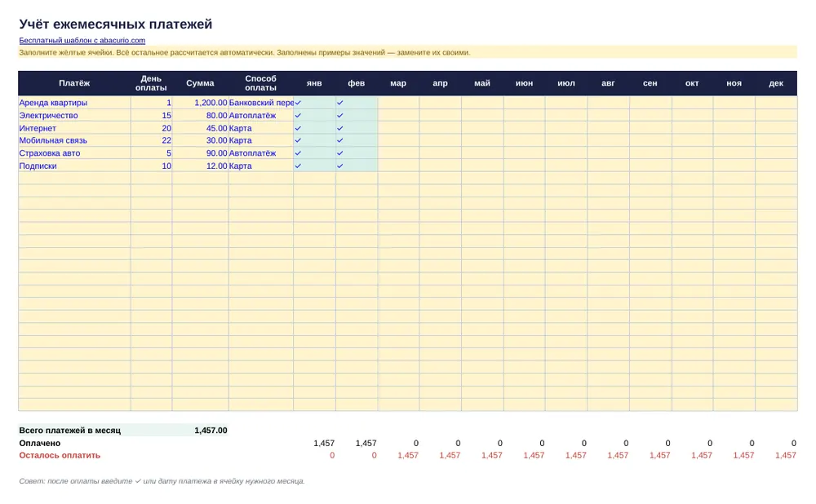This screenshot has height=504, width=816.
Task: Select the Платёж column header
Action: pos(74,83)
